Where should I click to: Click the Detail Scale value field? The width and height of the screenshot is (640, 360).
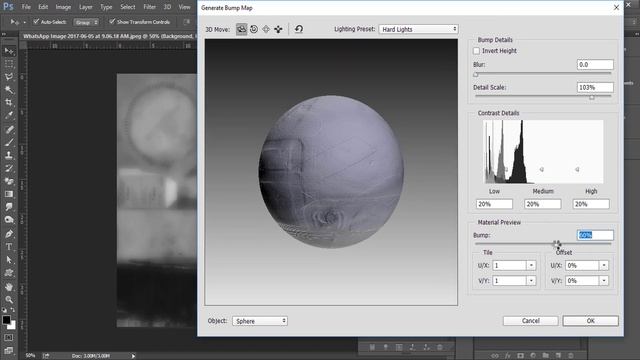click(x=595, y=87)
